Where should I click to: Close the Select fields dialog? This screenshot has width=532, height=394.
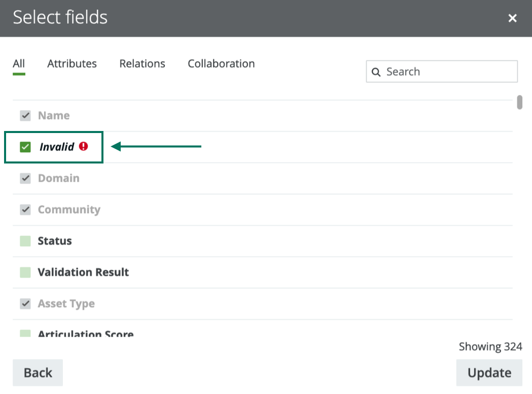coord(512,18)
